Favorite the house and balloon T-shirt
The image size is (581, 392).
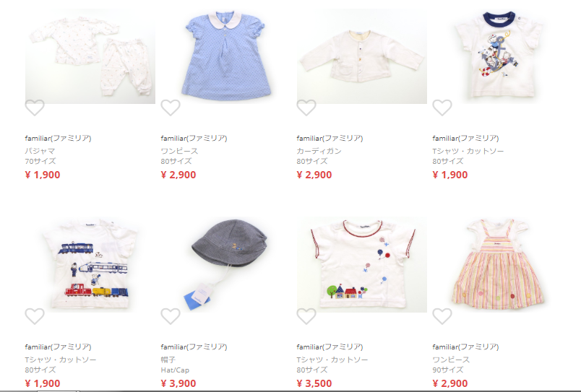pyautogui.click(x=306, y=316)
